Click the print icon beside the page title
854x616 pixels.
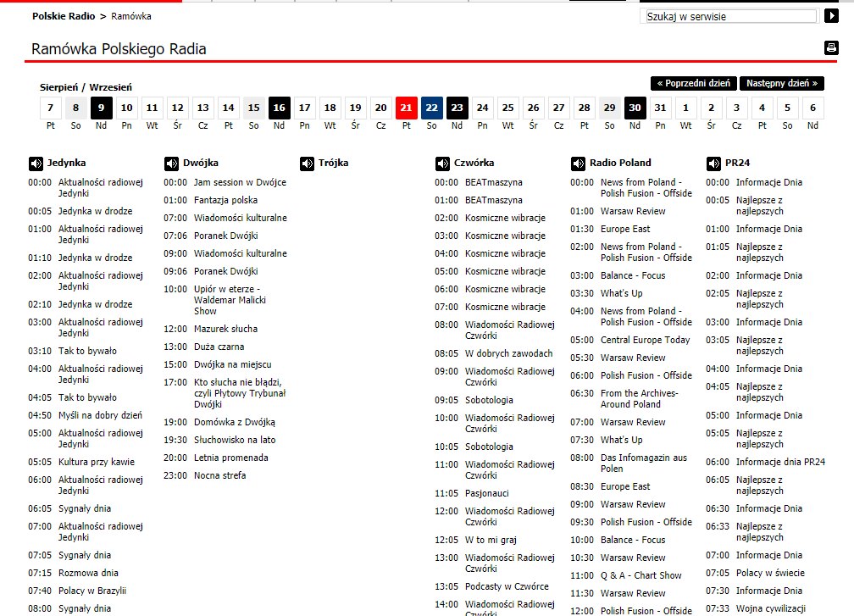click(831, 48)
